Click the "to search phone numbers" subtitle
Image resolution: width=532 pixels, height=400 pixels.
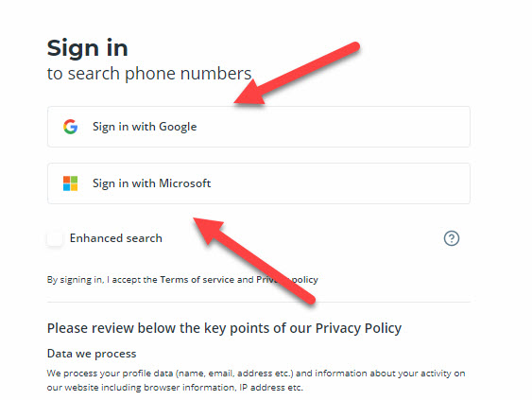(x=149, y=74)
